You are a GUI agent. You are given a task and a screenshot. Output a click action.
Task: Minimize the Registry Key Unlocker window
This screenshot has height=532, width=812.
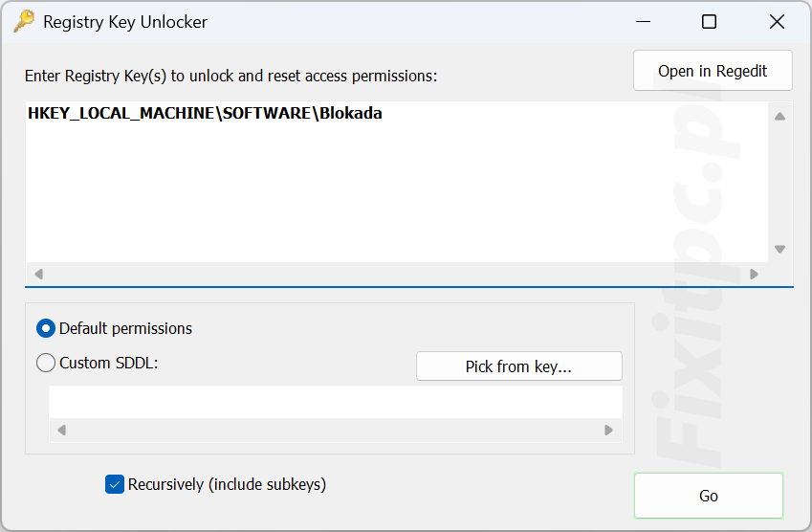[x=643, y=22]
